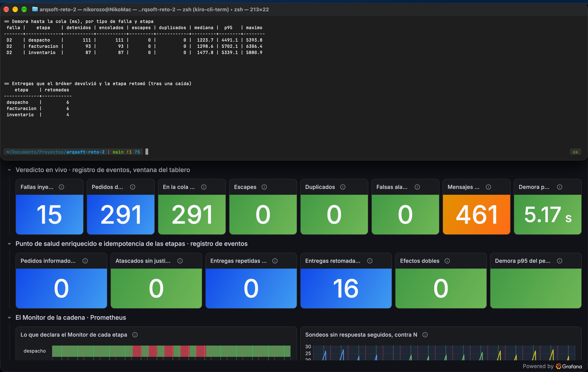The image size is (588, 372).
Task: Collapse the Punto de salud enriquecido row
Action: click(x=9, y=244)
